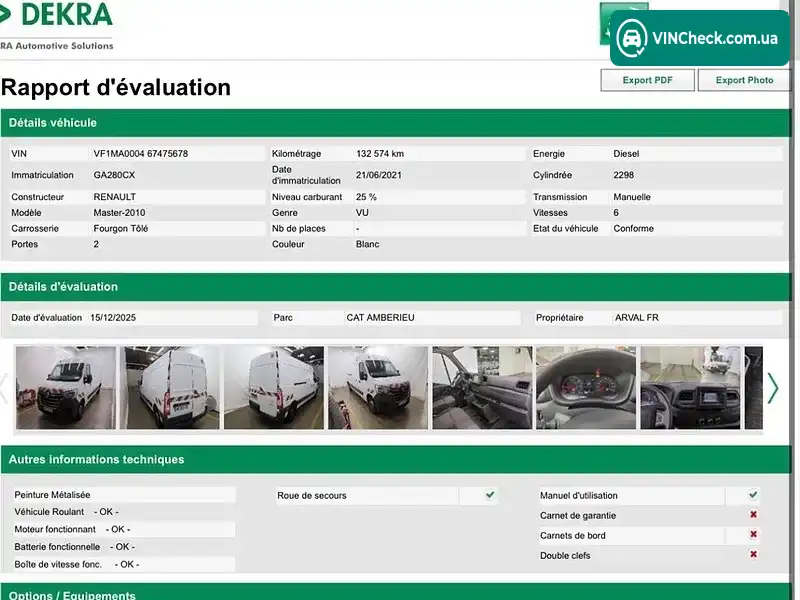Open the rear doors van photo thumbnail
This screenshot has width=800, height=600.
click(170, 388)
